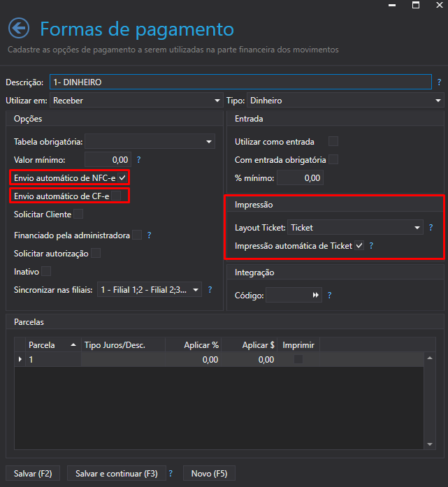Screen dimensions: 448x487
Task: Minimize the Formas de pagamento window
Action: click(392, 6)
